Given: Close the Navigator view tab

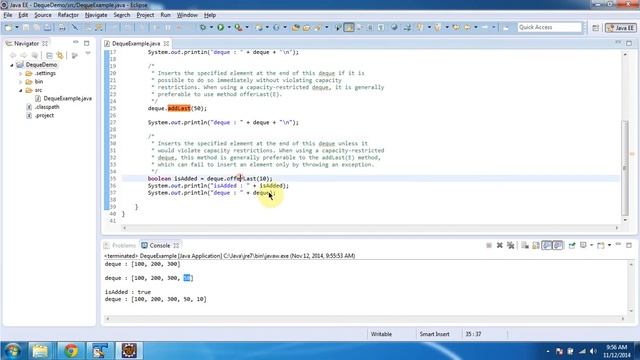Looking at the screenshot, I should coord(44,43).
